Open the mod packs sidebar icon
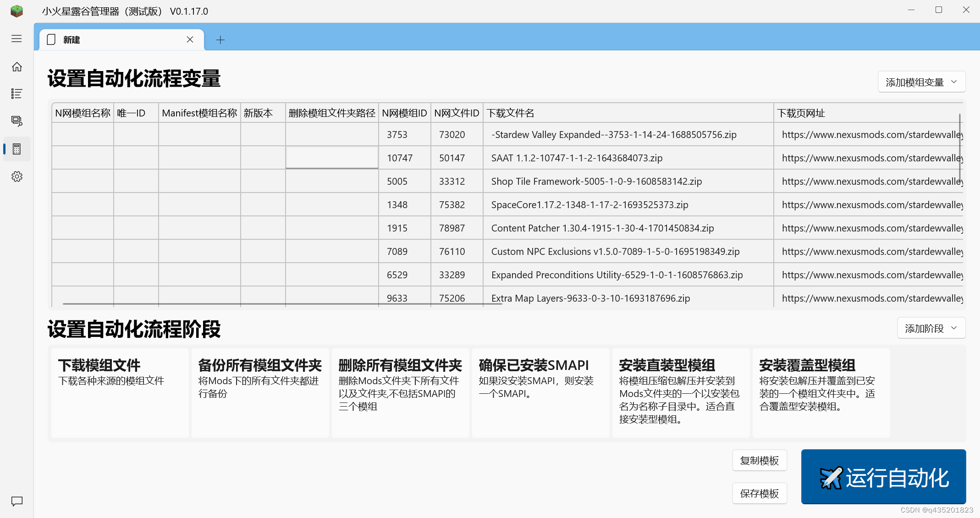Viewport: 980px width, 518px height. (17, 121)
